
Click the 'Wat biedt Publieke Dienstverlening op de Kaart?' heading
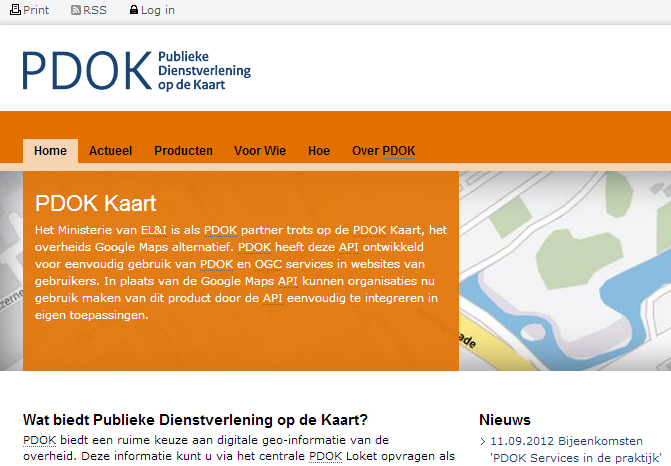[x=196, y=420]
